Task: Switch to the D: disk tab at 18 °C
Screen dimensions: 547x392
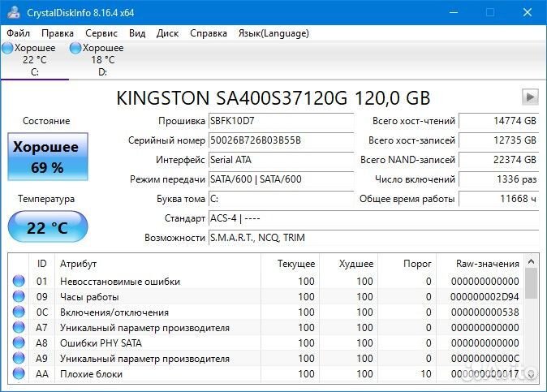Action: [102, 60]
